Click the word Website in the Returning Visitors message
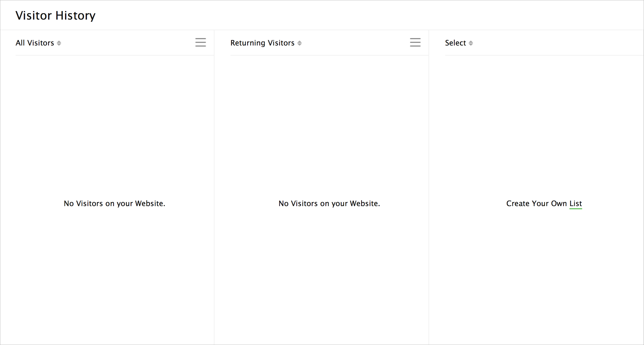This screenshot has width=644, height=345. click(x=364, y=203)
